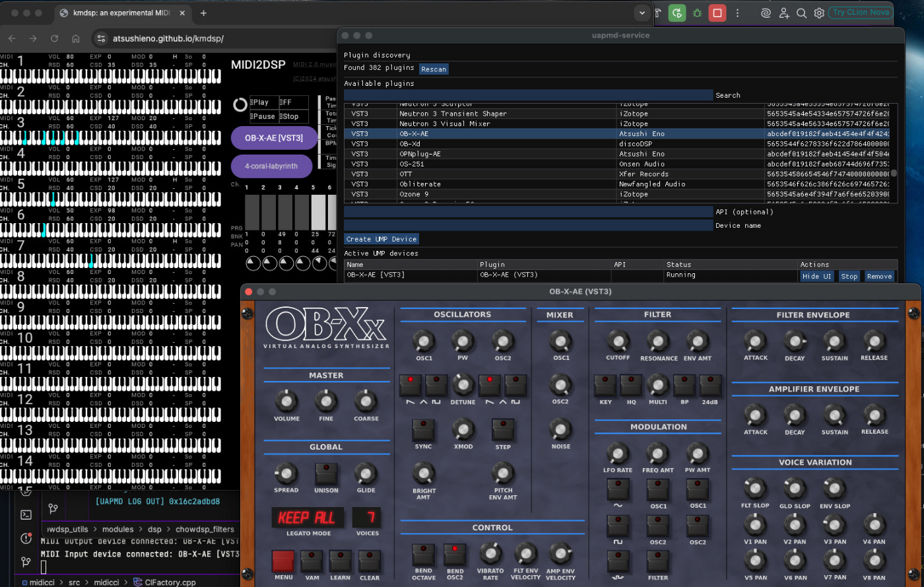Screen dimensions: 924x587
Task: Adjust the CUTOFF knob in Filter section
Action: point(618,341)
